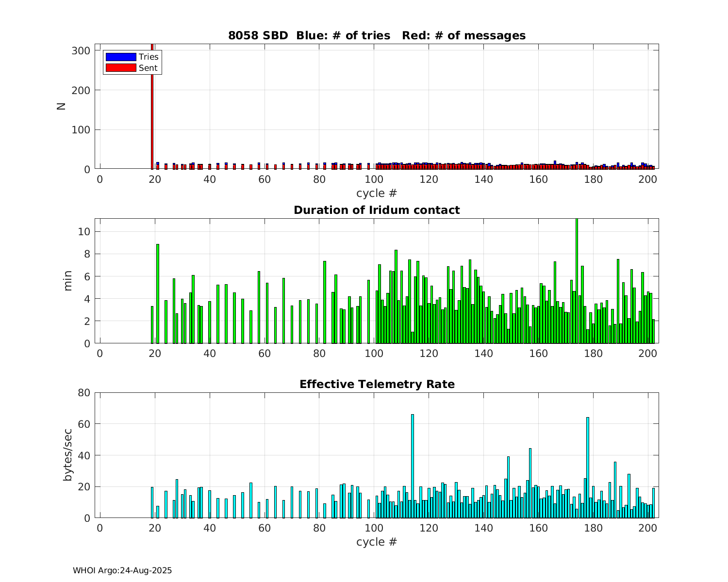Click the 'N' y-axis label
The width and height of the screenshot is (728, 582).
point(62,106)
